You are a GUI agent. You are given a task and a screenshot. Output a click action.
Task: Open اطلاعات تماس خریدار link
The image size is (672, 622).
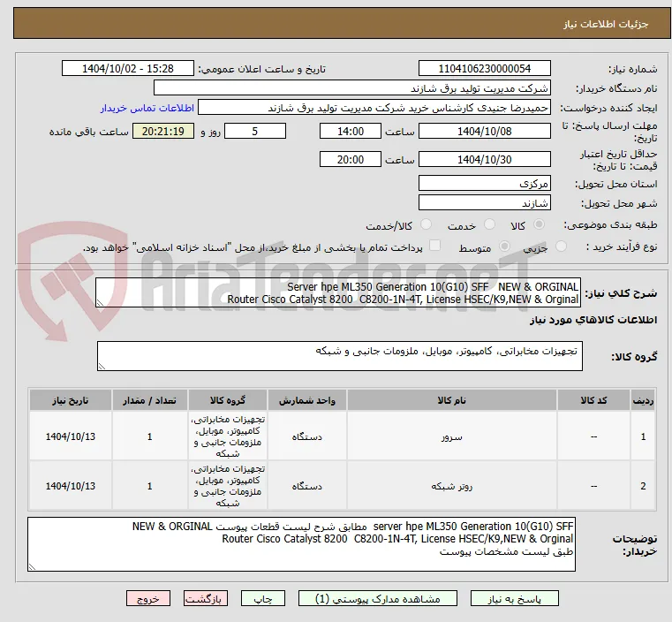147,108
